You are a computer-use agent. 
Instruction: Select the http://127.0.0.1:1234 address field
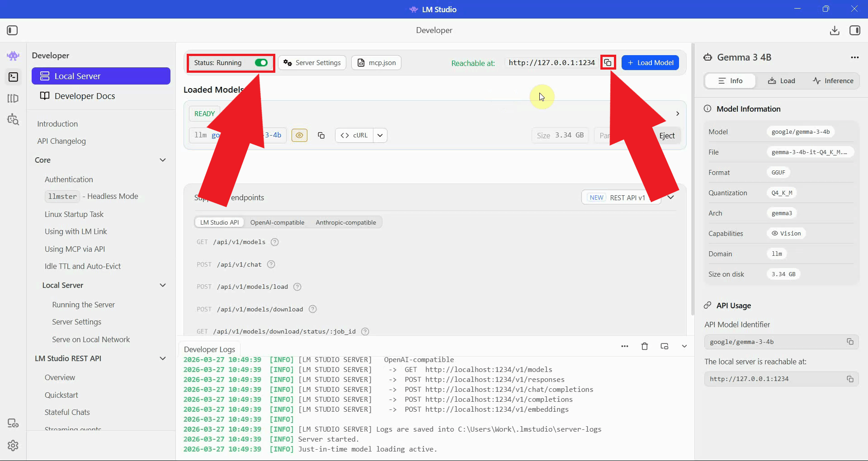click(x=551, y=62)
